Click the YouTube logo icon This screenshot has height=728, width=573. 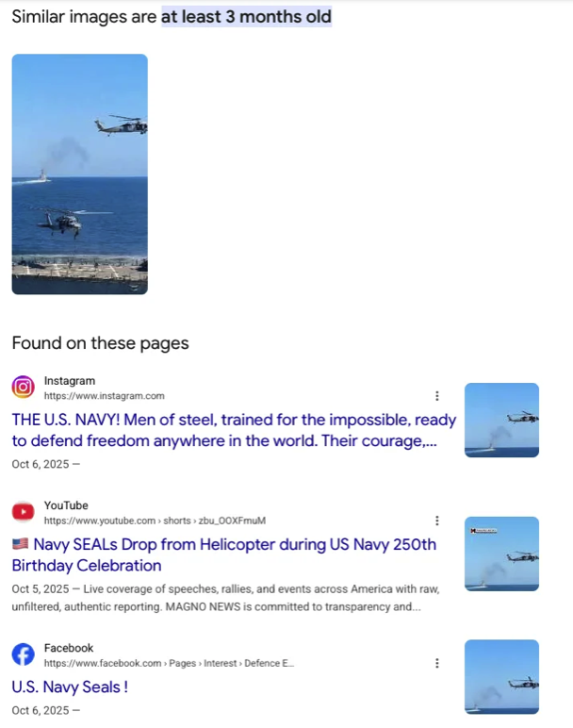pos(24,512)
